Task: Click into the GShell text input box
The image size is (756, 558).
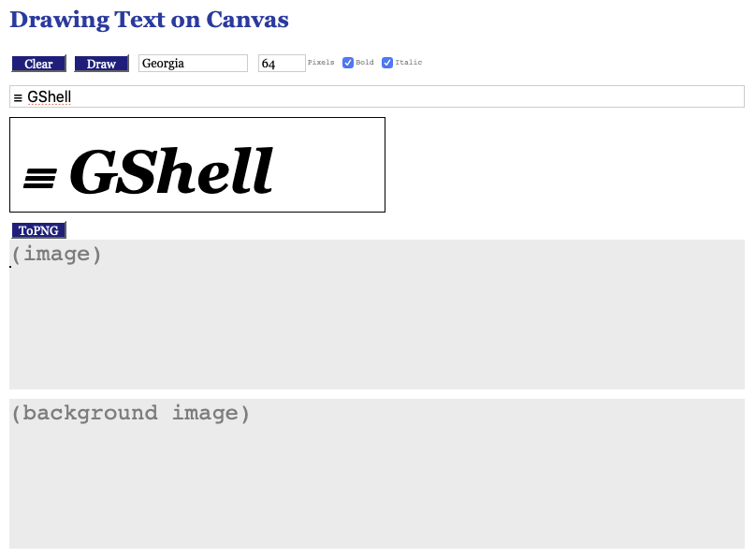Action: (x=374, y=96)
